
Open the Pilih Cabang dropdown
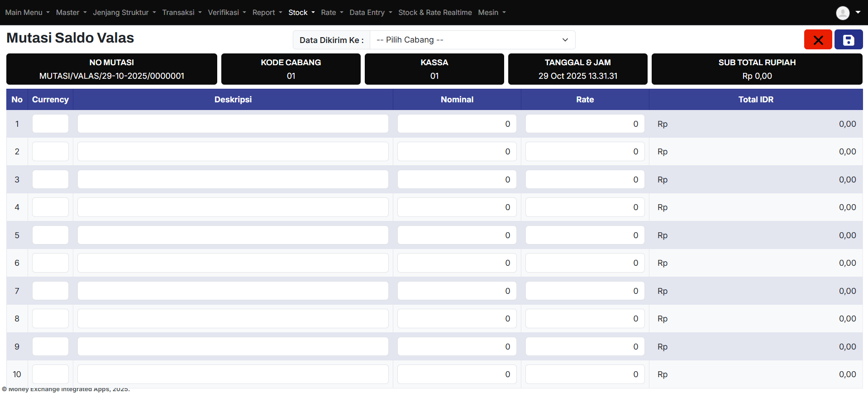point(472,40)
